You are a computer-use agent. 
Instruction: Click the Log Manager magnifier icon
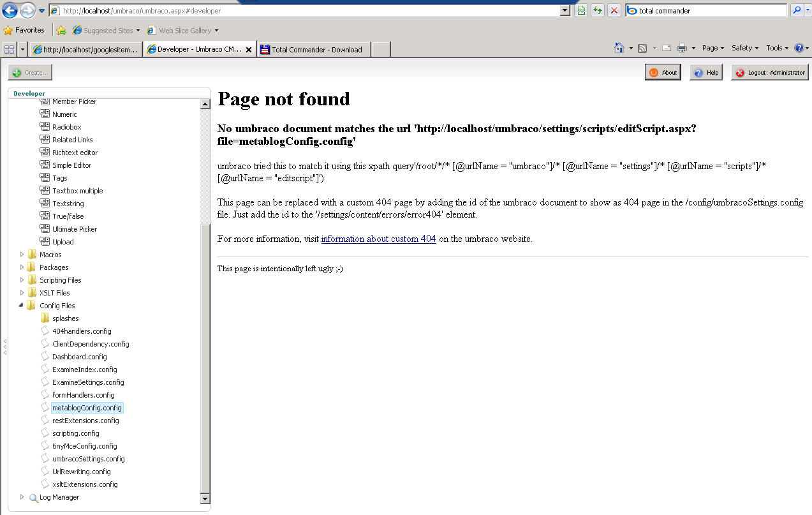point(33,498)
